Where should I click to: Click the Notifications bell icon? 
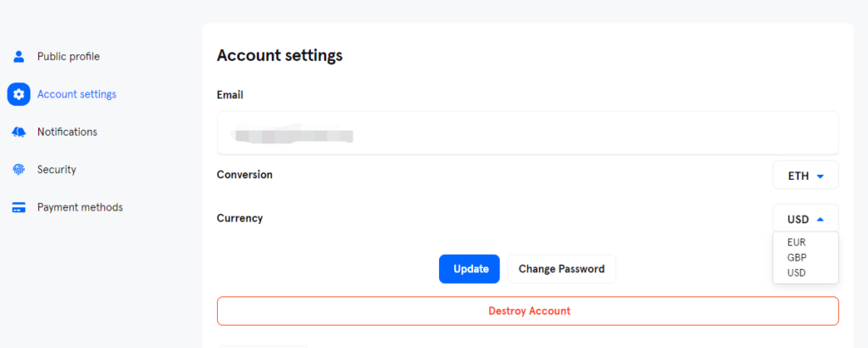point(19,132)
